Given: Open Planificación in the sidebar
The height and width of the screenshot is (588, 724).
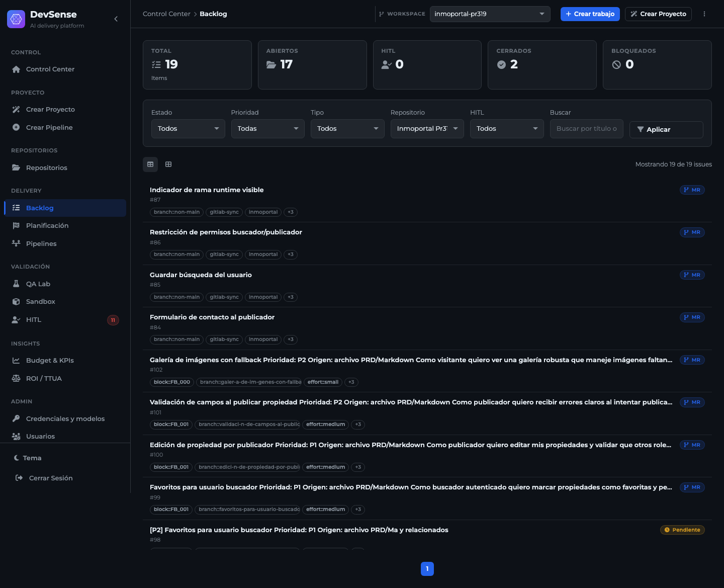Looking at the screenshot, I should (65, 226).
